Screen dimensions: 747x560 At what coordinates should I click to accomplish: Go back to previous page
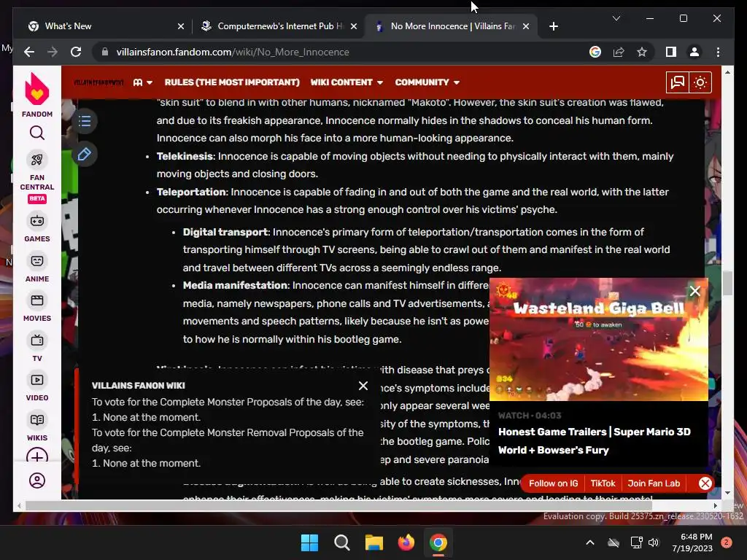coord(29,52)
